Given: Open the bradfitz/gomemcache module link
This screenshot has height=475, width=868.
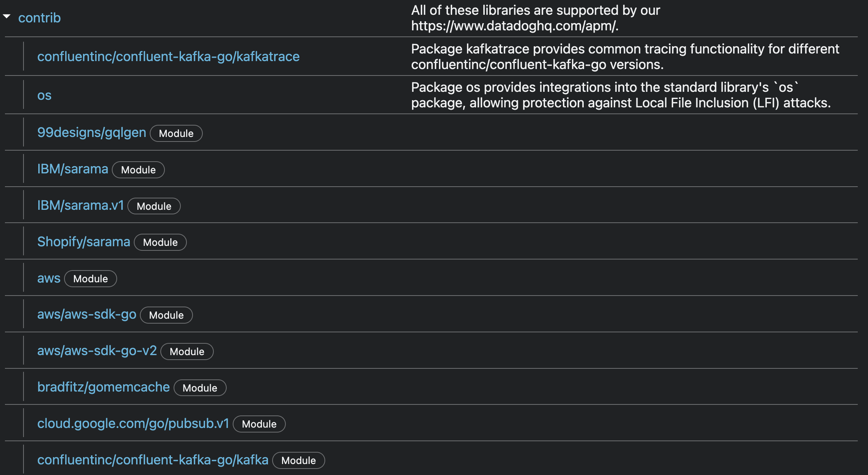Looking at the screenshot, I should (x=103, y=387).
